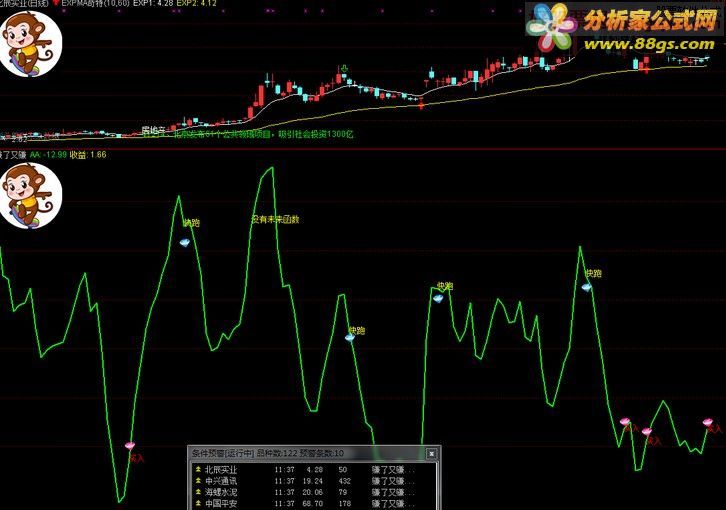Close the 条件预警 alert window

(x=432, y=453)
